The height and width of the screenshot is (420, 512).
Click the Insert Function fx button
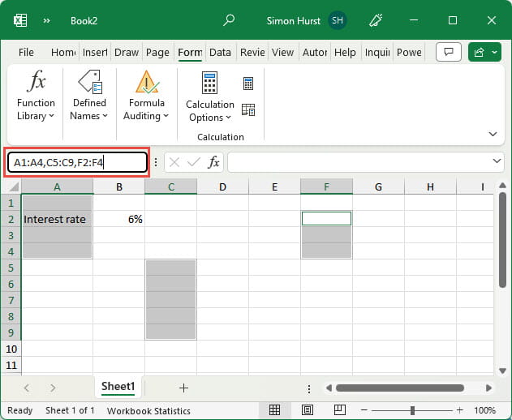tap(213, 162)
